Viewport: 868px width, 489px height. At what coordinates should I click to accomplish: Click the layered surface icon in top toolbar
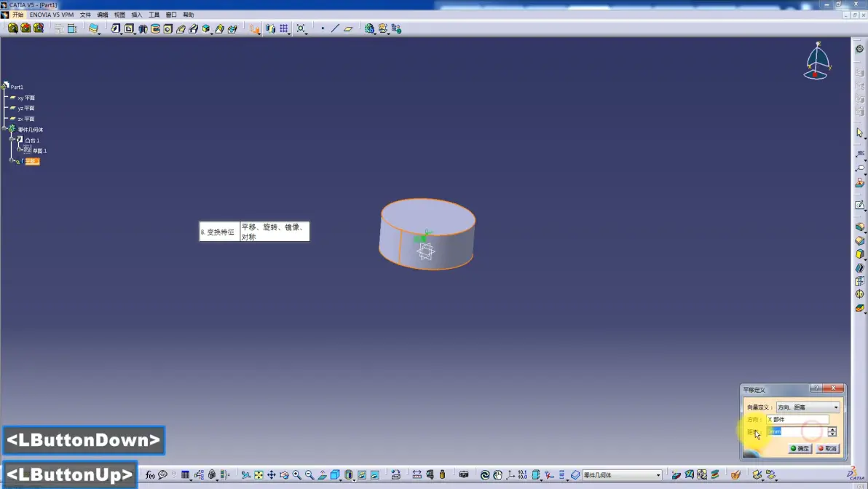pos(93,28)
